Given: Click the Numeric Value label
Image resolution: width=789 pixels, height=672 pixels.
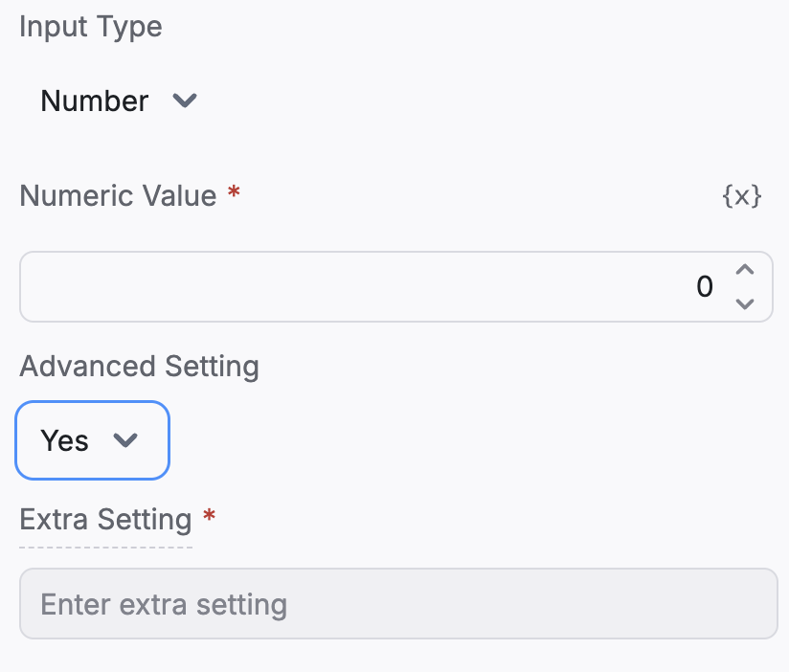Looking at the screenshot, I should tap(118, 196).
